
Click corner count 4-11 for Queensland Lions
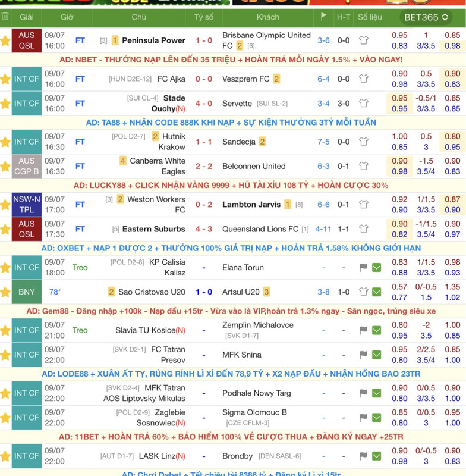[323, 229]
